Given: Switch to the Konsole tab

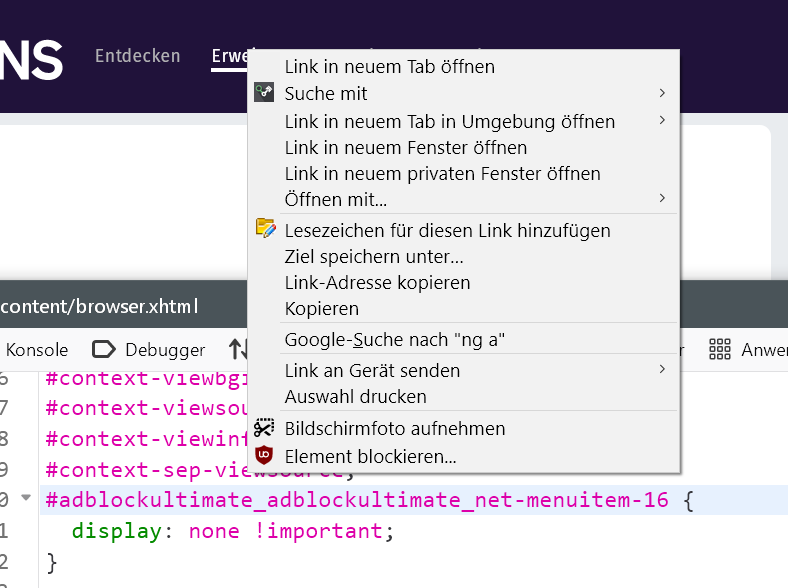Looking at the screenshot, I should pos(37,349).
